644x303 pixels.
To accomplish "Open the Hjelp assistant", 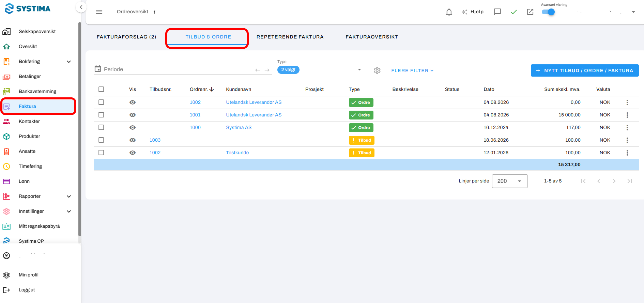I will [473, 12].
